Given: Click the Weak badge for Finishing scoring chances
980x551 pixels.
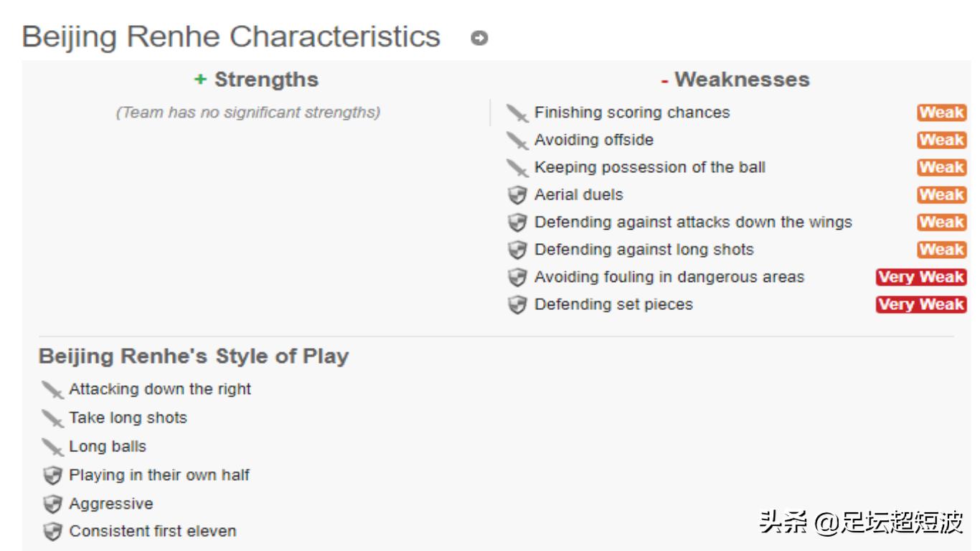Looking at the screenshot, I should click(x=941, y=113).
